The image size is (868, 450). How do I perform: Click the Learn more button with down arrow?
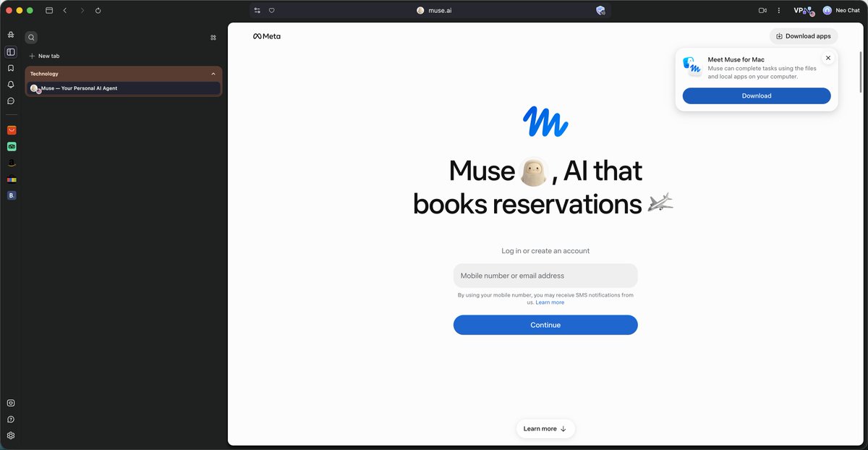545,429
